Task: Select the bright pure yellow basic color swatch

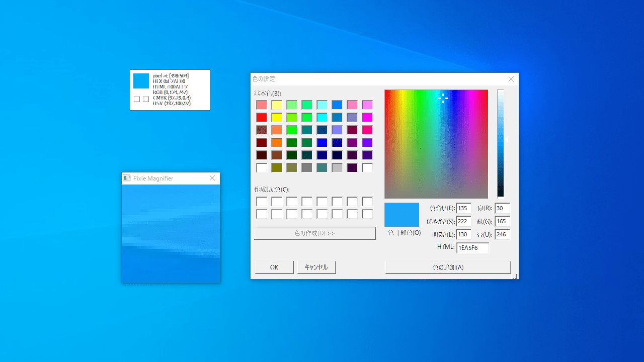Action: pyautogui.click(x=277, y=117)
